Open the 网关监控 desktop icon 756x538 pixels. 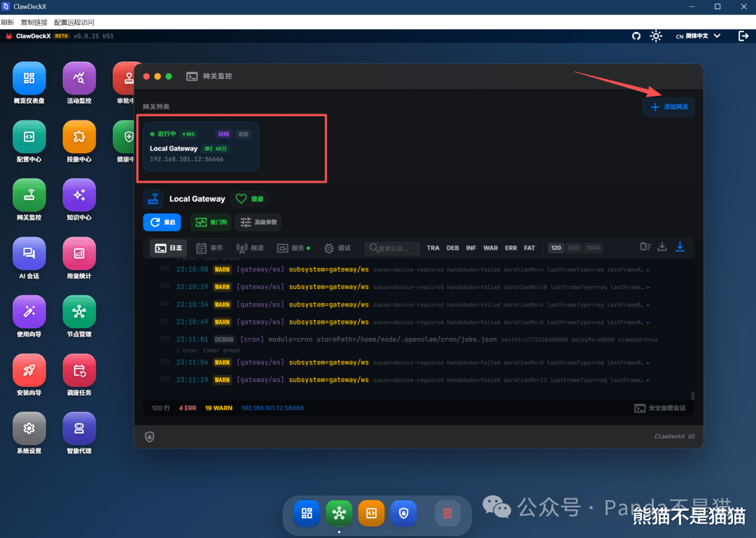tap(29, 195)
